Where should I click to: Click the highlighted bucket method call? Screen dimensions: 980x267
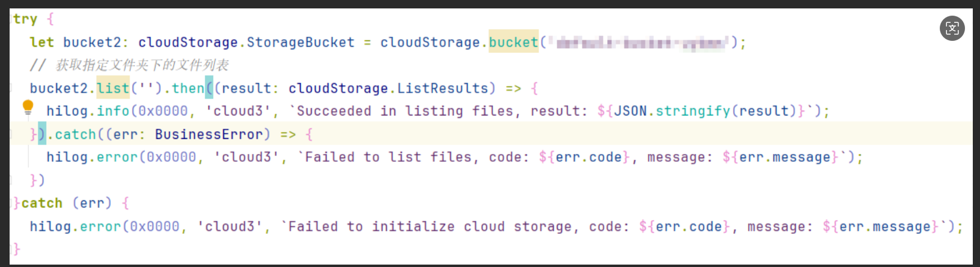click(513, 42)
